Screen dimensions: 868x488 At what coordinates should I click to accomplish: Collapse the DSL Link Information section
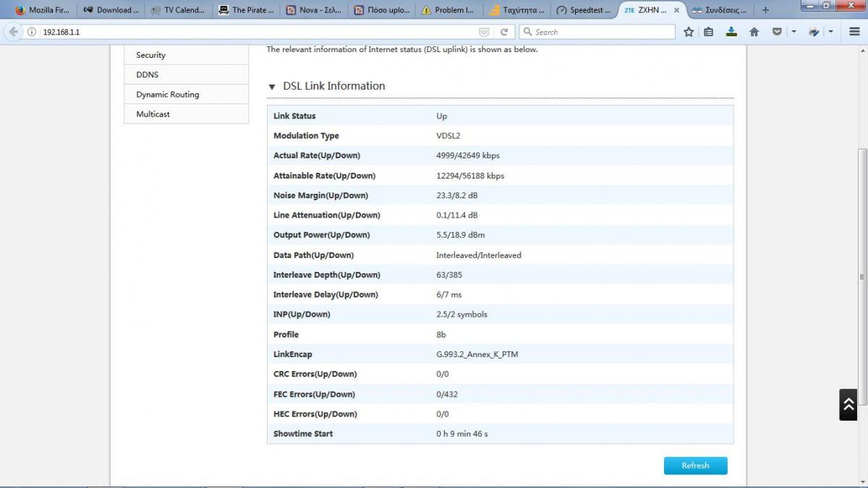pyautogui.click(x=272, y=87)
